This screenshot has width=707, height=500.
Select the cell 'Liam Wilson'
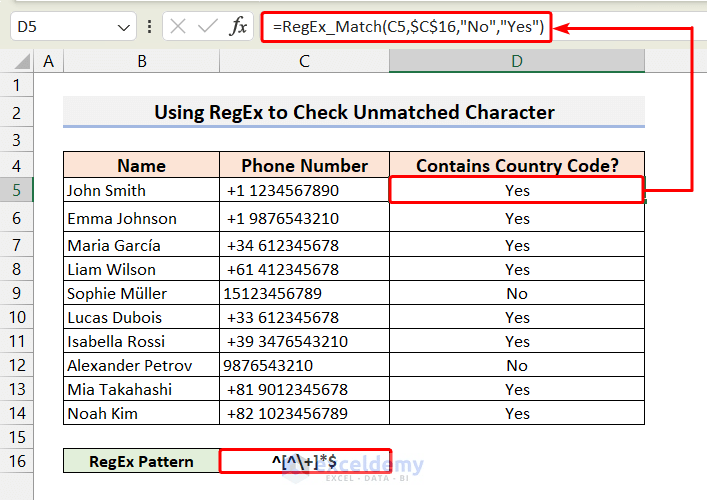tap(142, 269)
